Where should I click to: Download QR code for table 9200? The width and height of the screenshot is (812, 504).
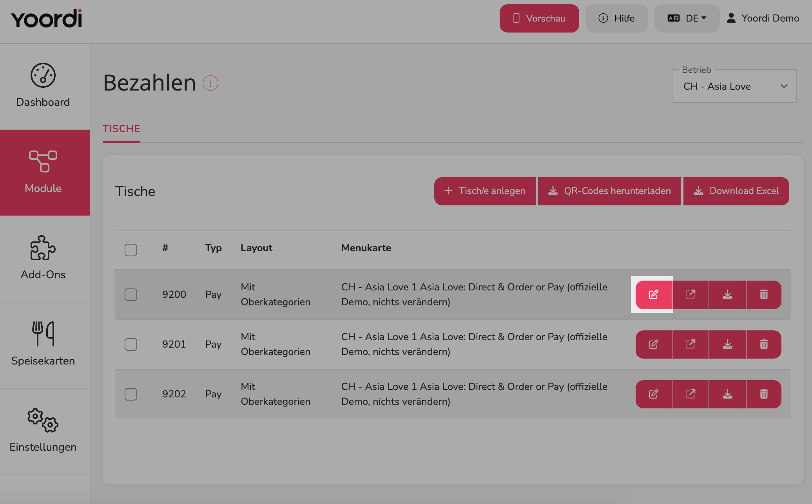pos(727,295)
